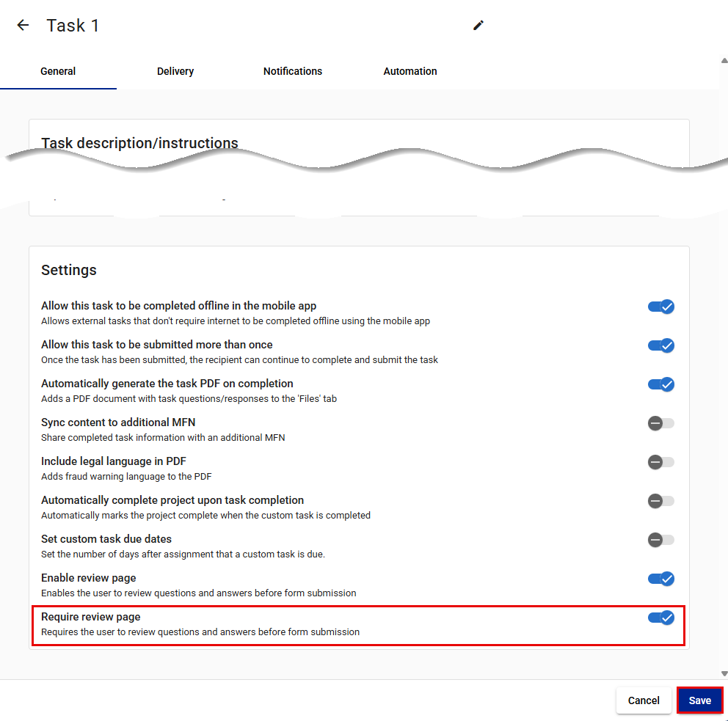The image size is (728, 721).
Task: Enable Sync content to additional MFN
Action: tap(661, 423)
